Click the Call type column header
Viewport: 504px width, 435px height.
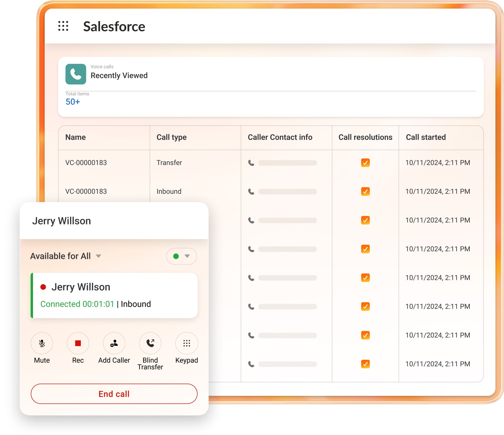[x=172, y=137]
